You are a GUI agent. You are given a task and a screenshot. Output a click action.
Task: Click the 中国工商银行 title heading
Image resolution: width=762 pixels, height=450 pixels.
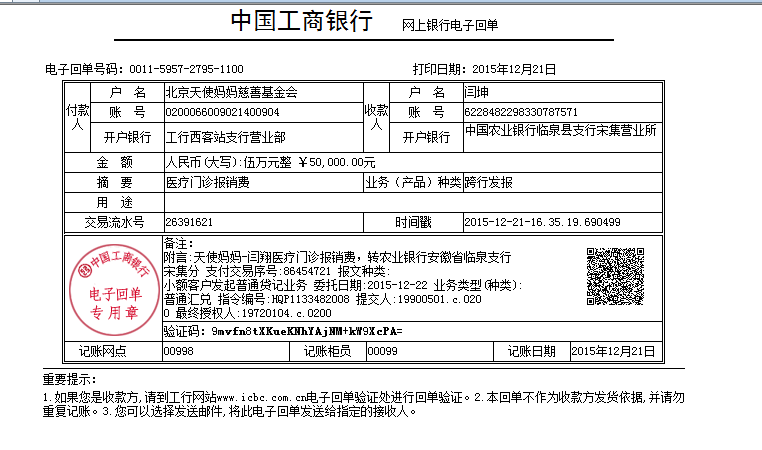301,21
